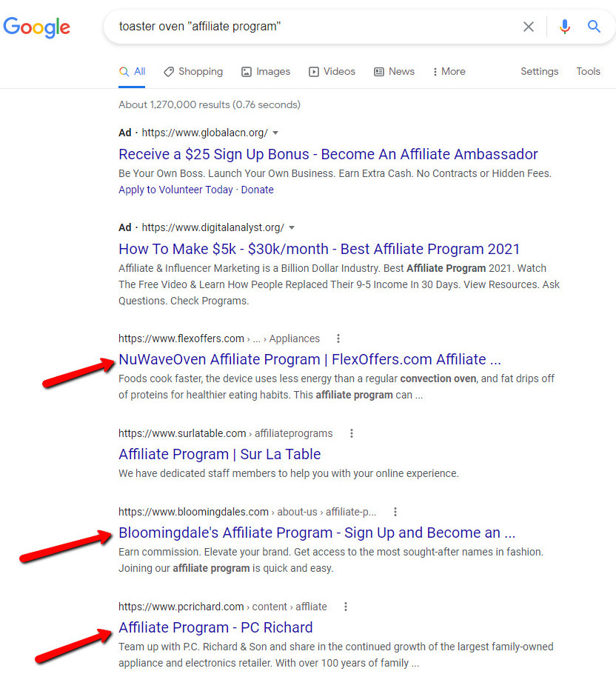Open 'Receive a $25 Sign Up Bonus' ad

coord(328,154)
